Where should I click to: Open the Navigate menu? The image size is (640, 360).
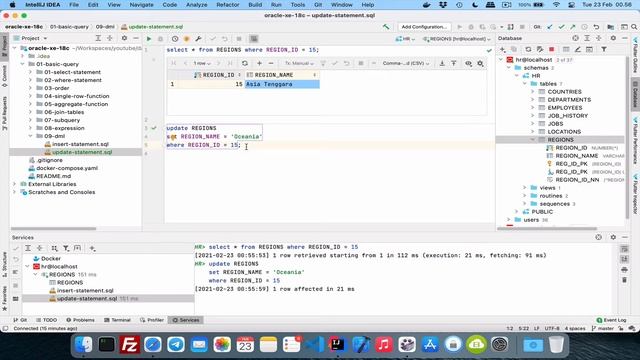(x=141, y=5)
